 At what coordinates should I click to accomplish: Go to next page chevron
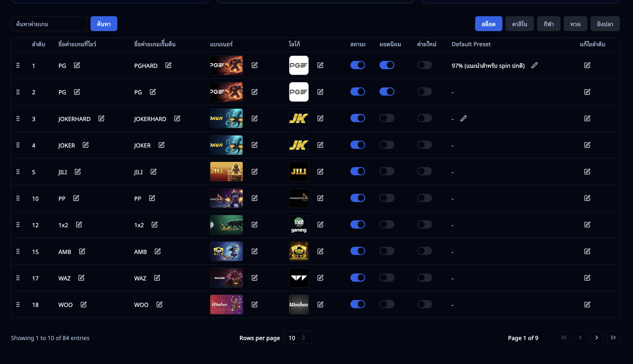(x=597, y=338)
